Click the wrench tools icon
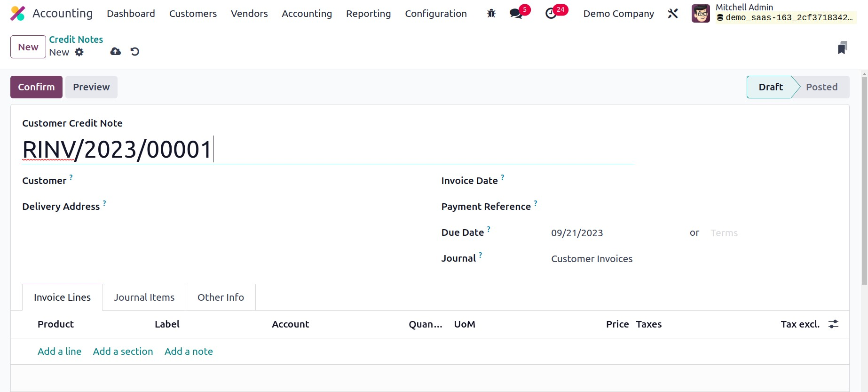Image resolution: width=868 pixels, height=392 pixels. coord(673,14)
